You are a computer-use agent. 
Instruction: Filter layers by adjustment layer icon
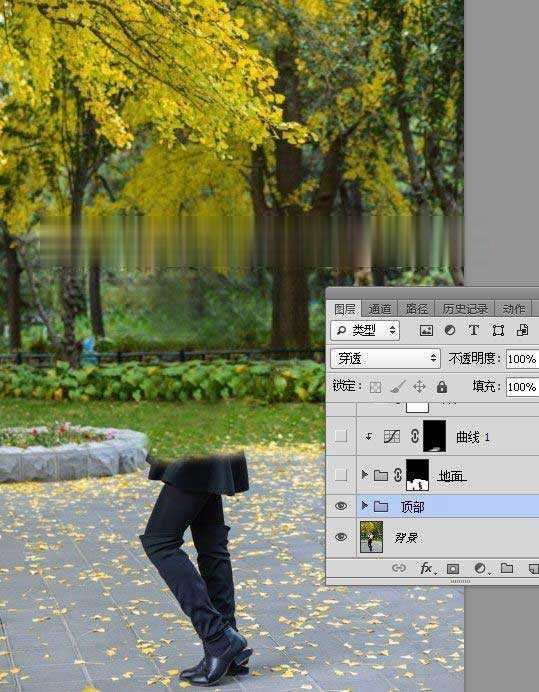(x=450, y=330)
